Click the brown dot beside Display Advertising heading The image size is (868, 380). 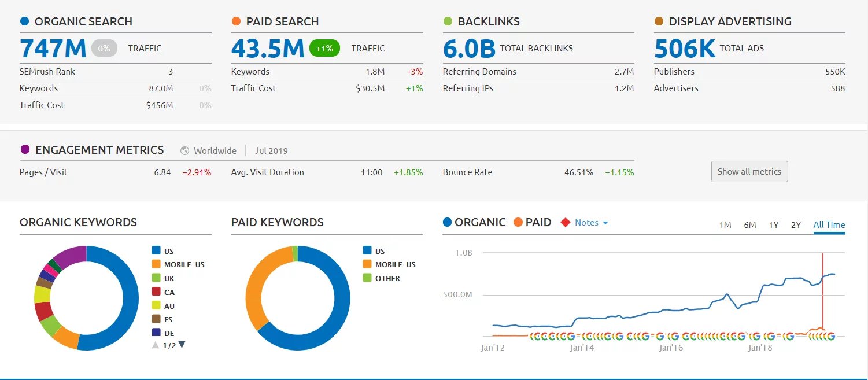659,21
